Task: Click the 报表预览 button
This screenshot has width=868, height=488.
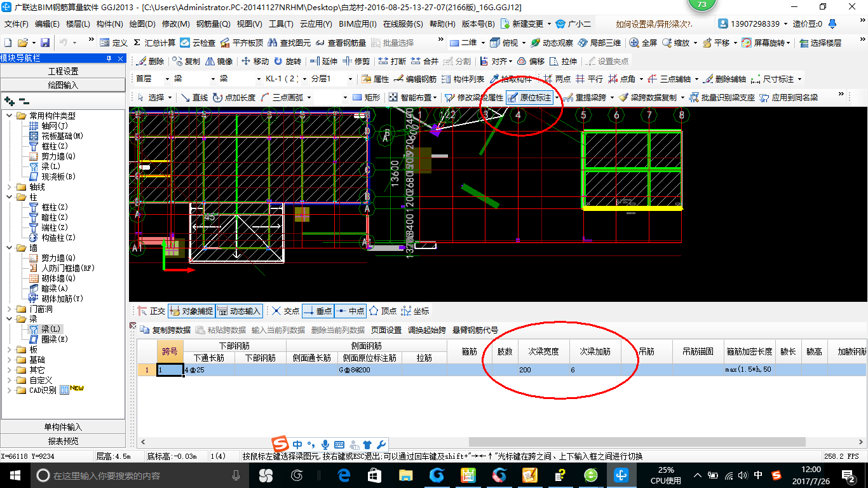Action: click(x=63, y=441)
